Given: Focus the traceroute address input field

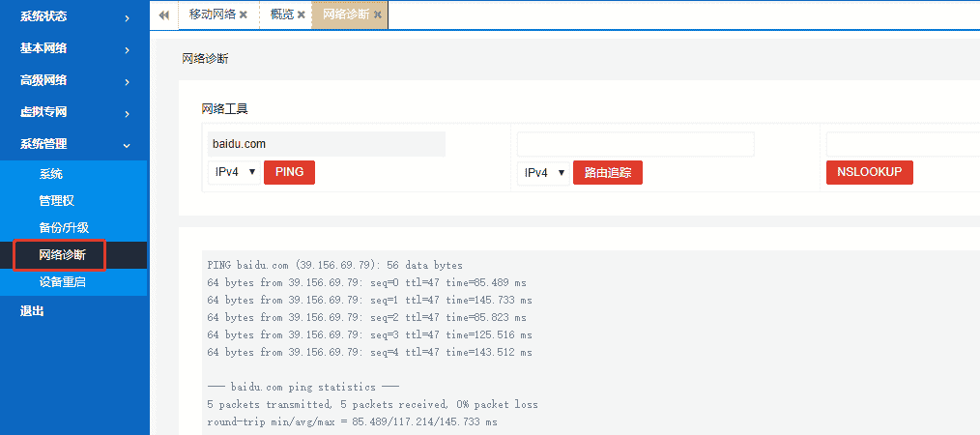Looking at the screenshot, I should click(635, 145).
